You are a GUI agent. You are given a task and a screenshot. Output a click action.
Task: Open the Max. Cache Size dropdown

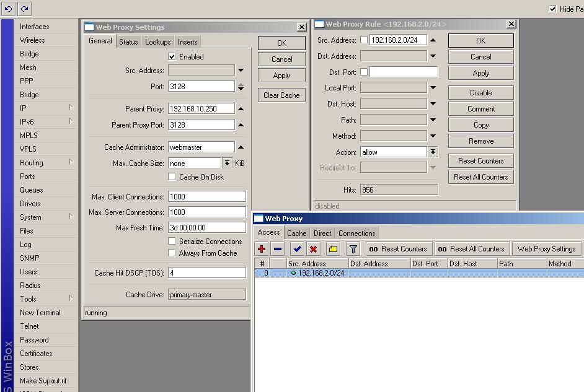227,163
